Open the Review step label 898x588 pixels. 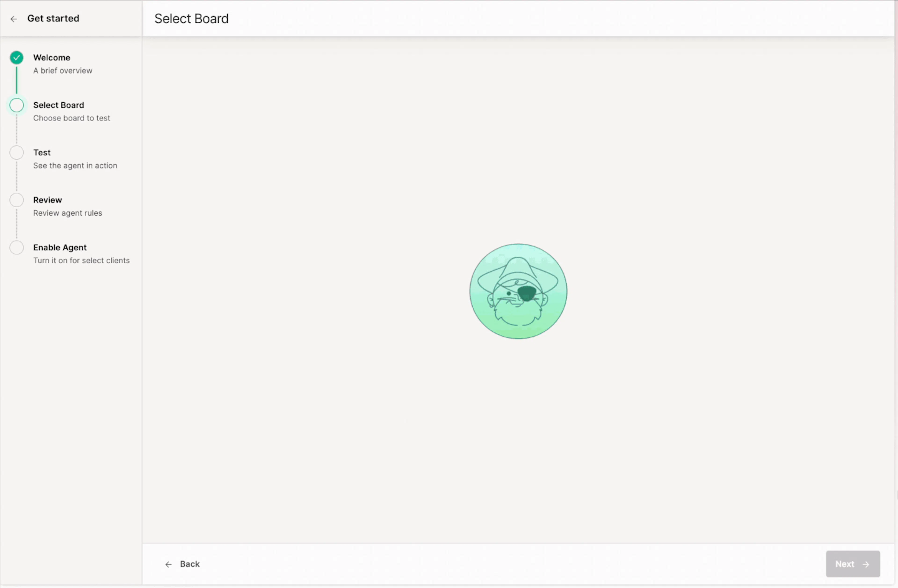[47, 200]
